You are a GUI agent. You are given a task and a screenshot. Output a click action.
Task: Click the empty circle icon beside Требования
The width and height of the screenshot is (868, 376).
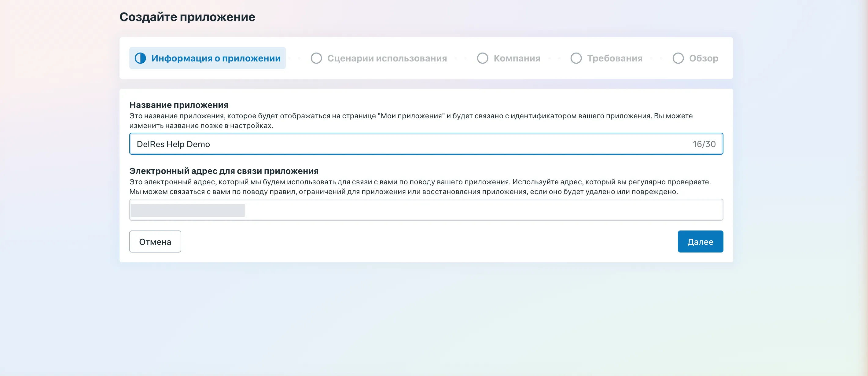coord(576,58)
